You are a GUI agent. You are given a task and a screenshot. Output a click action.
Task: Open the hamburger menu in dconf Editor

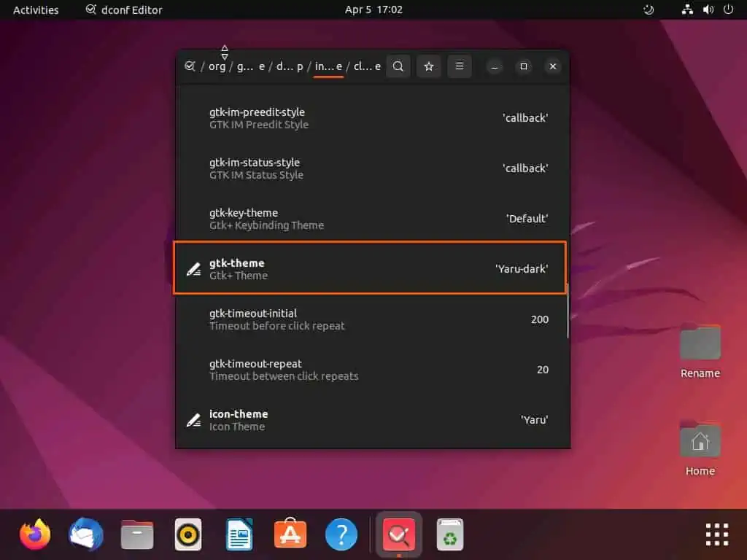click(460, 66)
